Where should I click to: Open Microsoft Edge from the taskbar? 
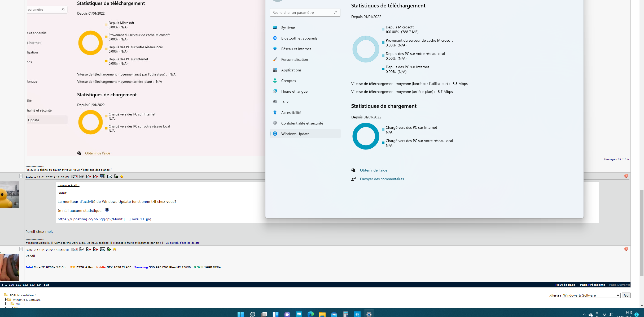[x=310, y=314]
